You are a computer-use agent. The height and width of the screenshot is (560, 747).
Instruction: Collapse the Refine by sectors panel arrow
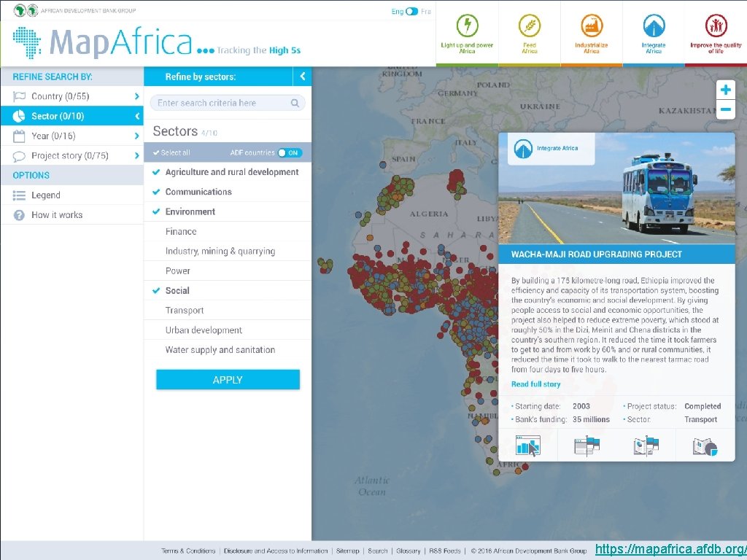coord(302,76)
